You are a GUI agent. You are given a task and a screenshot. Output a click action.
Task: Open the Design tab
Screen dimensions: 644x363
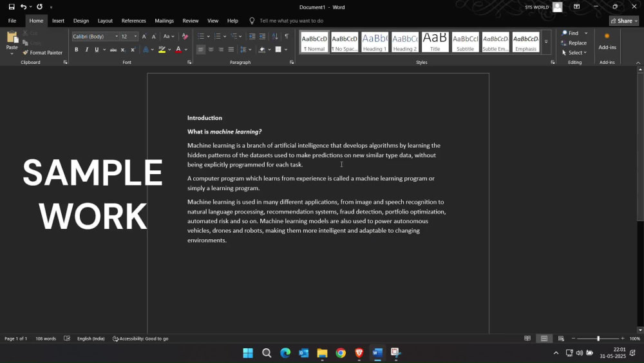[x=81, y=21]
